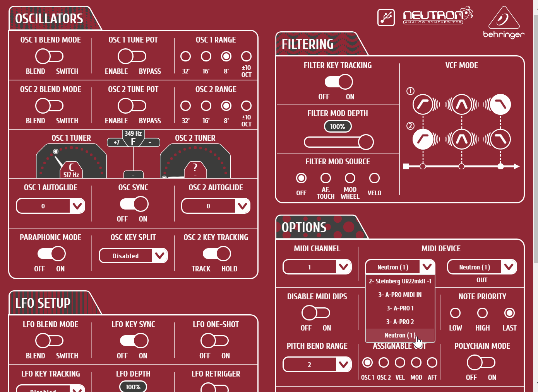Click the Neutron analog synthesizer logo

[438, 15]
